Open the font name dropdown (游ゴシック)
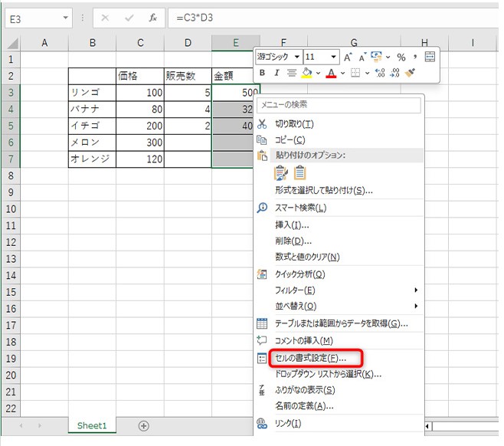Viewport: 504px width, 446px height. (296, 57)
